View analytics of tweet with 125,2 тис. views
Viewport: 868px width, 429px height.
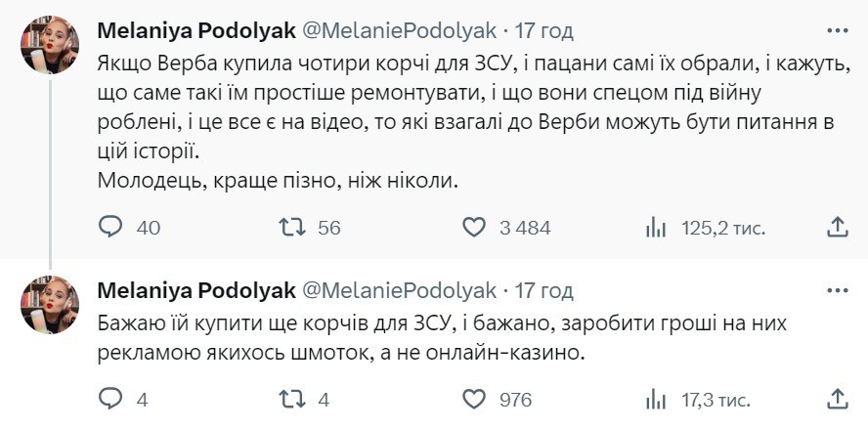coord(655,228)
